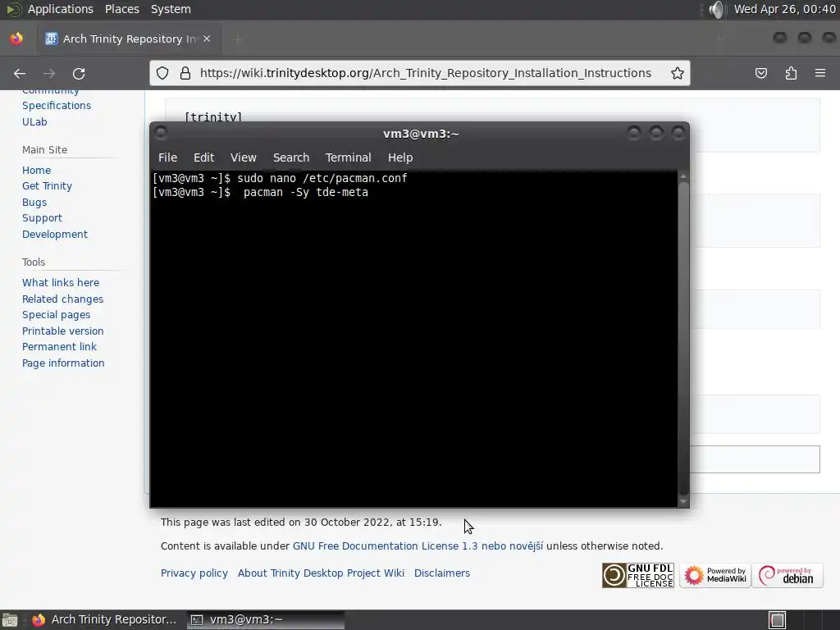Open Related changes link
This screenshot has height=630, width=840.
coord(62,299)
